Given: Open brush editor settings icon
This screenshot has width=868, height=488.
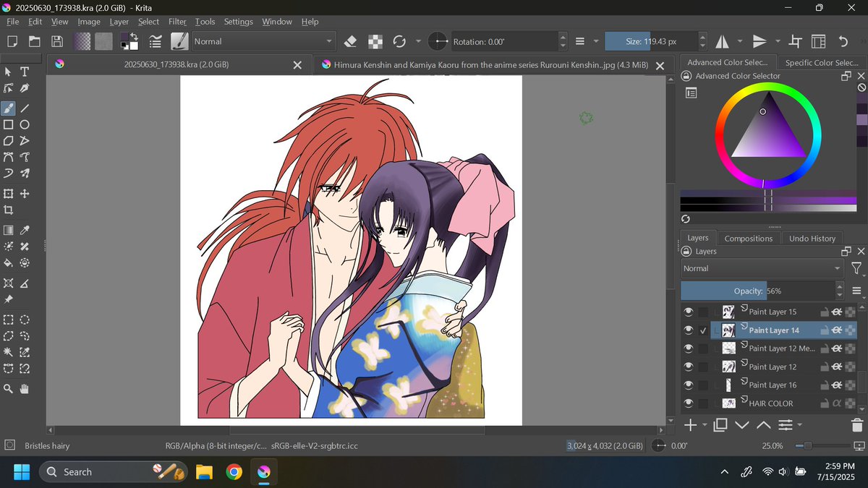Looking at the screenshot, I should (x=154, y=41).
